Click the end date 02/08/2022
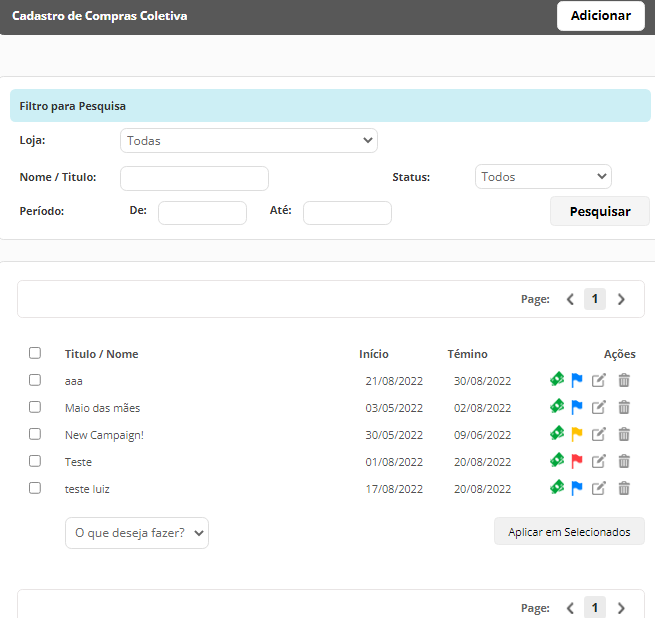 click(482, 408)
